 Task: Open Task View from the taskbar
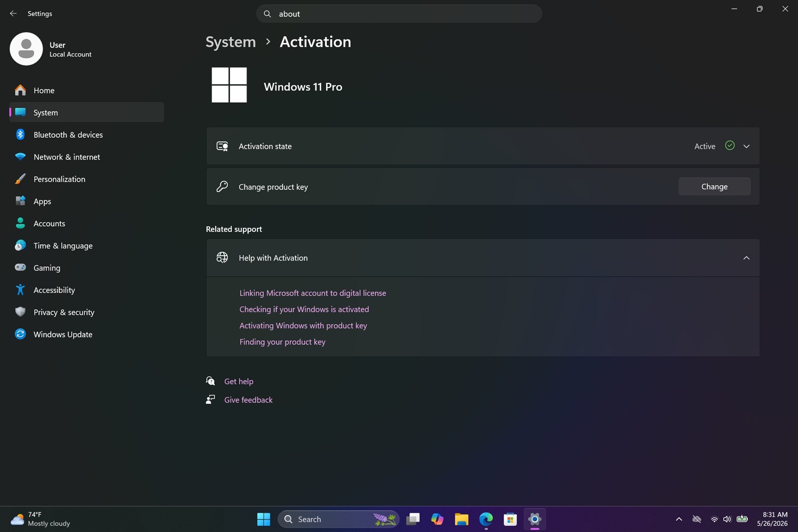pyautogui.click(x=413, y=519)
